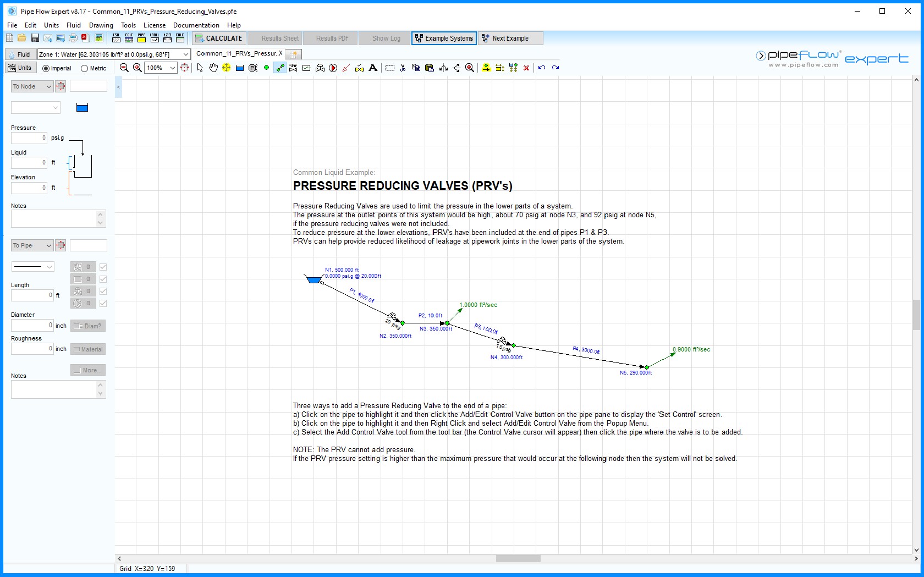Click the Diameter inch input field

coord(32,325)
